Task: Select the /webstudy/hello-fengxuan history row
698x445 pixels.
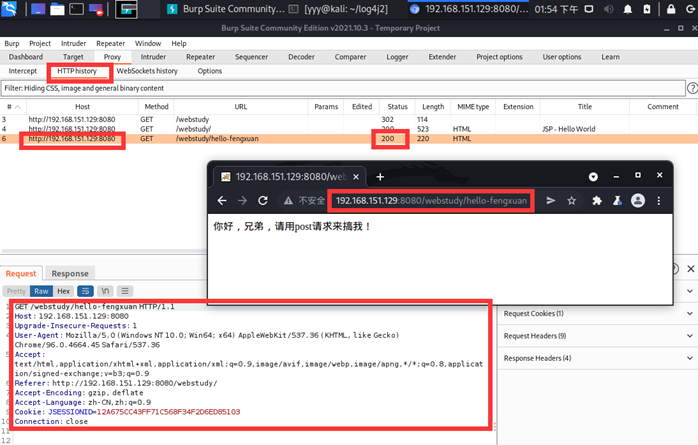Action: [x=349, y=139]
